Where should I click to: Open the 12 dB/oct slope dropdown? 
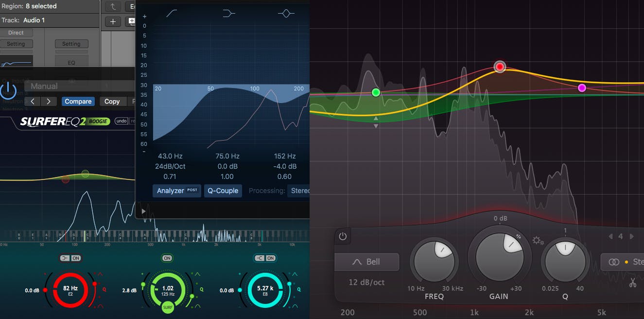point(367,282)
